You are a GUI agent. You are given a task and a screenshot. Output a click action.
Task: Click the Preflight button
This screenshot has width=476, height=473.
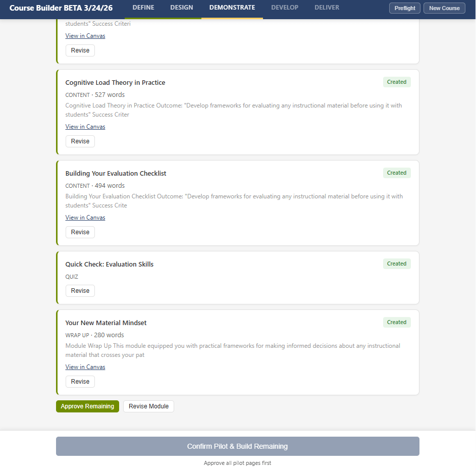[x=405, y=8]
